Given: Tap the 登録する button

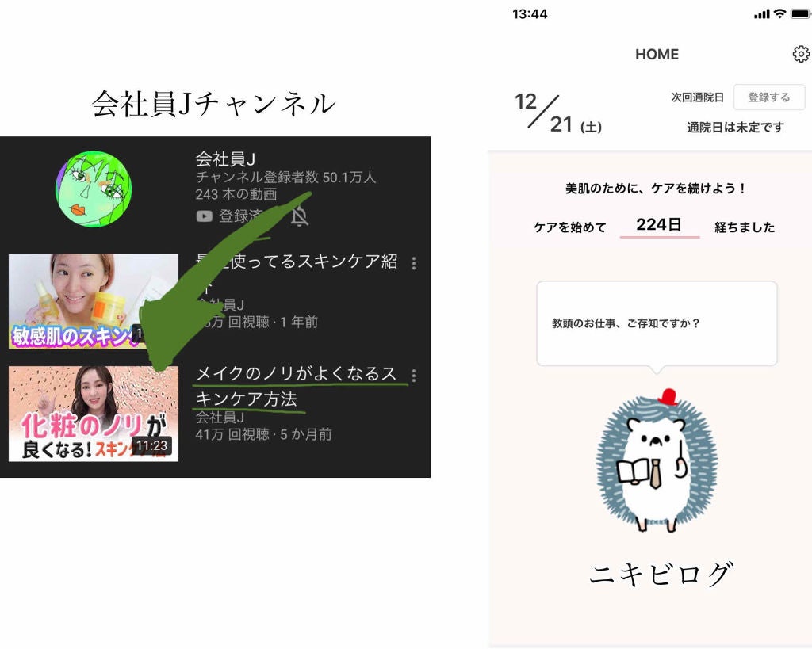Looking at the screenshot, I should point(768,97).
